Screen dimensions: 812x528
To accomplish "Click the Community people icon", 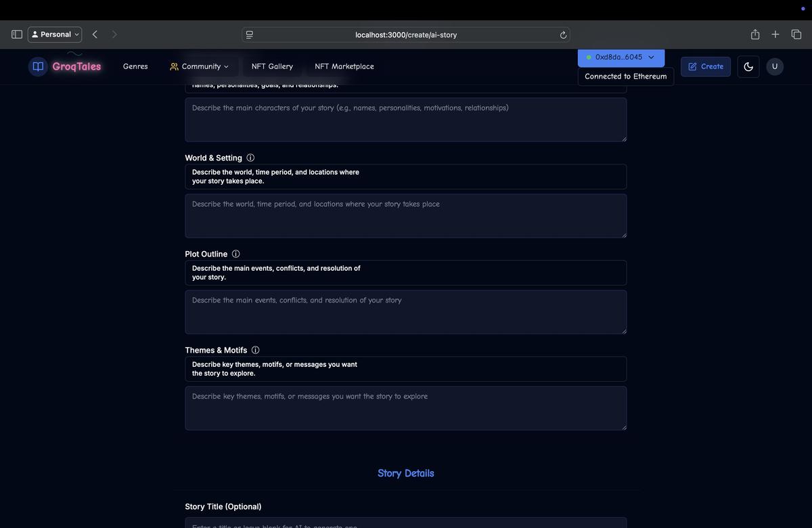I will coord(173,66).
